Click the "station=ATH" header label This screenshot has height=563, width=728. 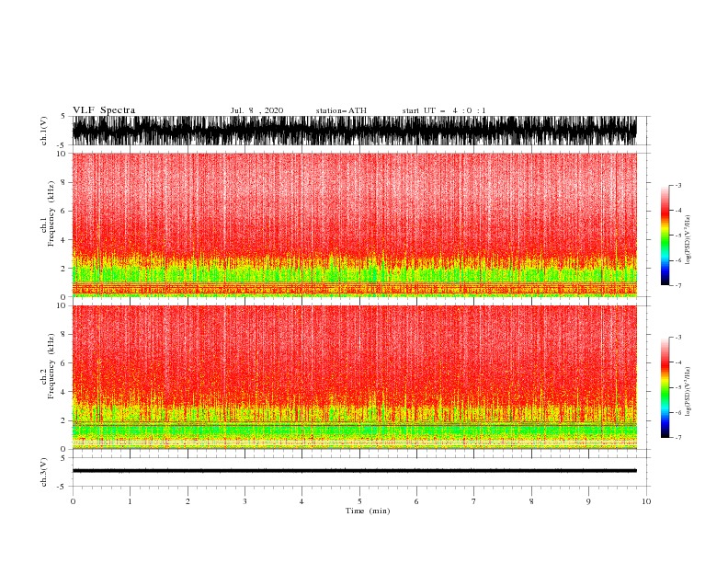[341, 110]
